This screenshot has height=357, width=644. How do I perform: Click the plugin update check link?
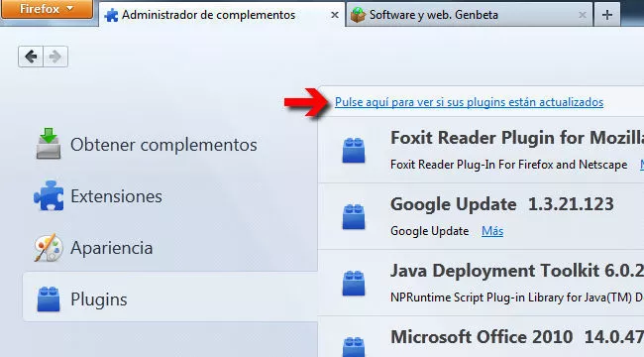pos(469,102)
